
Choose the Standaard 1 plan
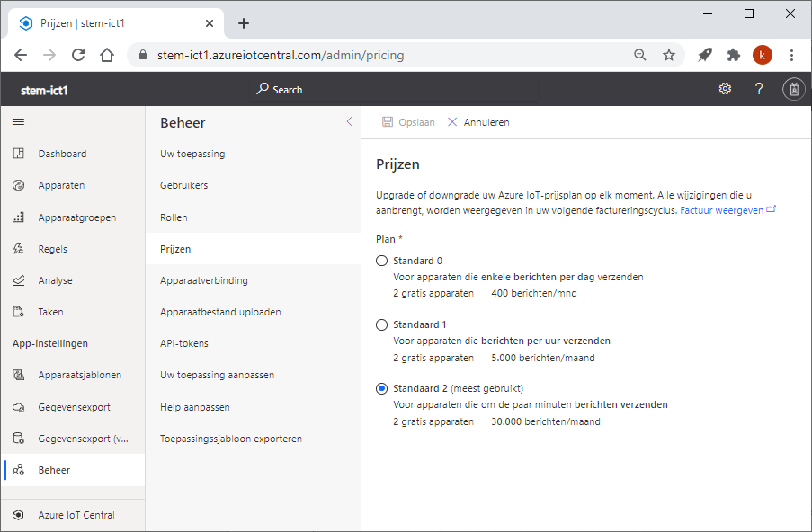pyautogui.click(x=381, y=324)
